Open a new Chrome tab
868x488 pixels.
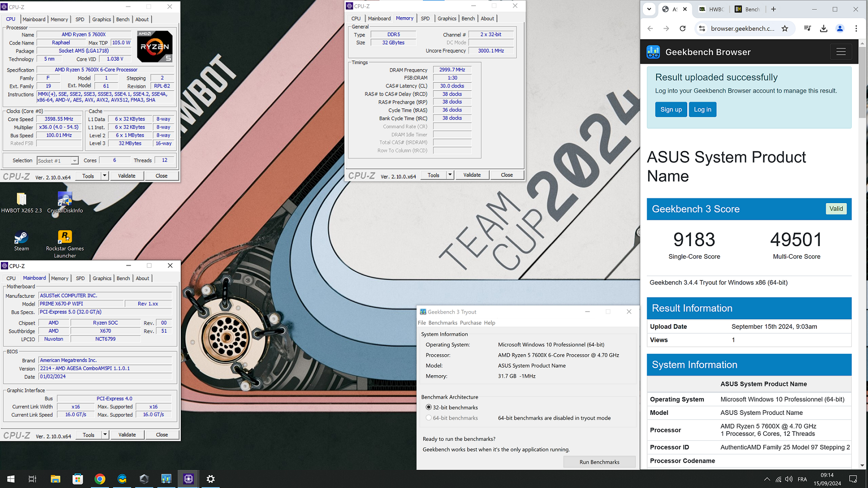(773, 9)
